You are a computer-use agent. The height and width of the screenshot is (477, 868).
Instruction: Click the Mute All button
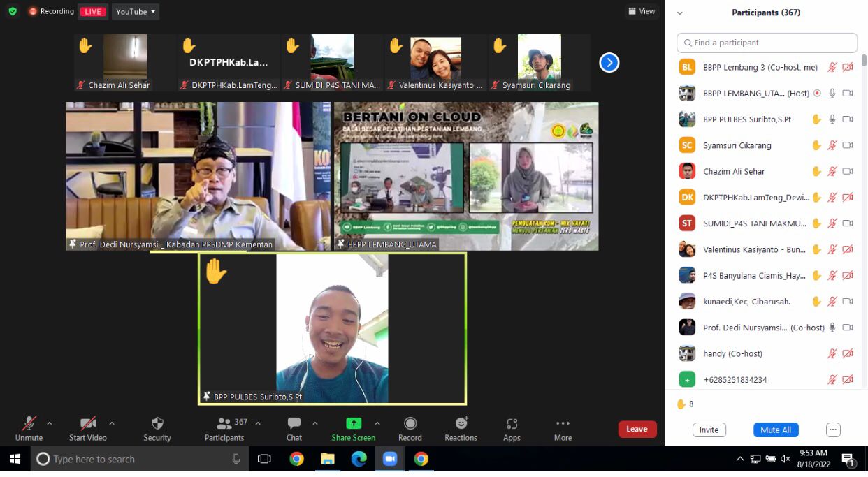click(776, 430)
